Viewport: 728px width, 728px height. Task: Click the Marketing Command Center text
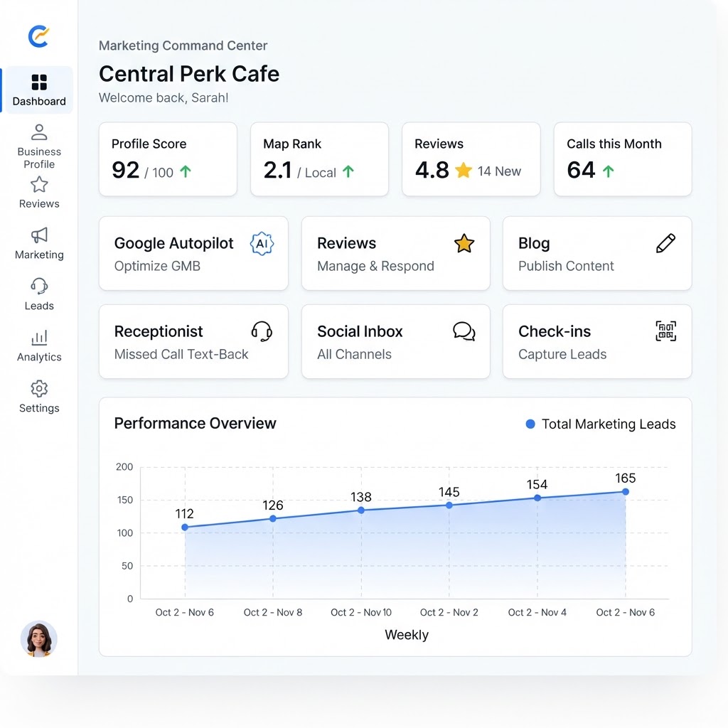pos(183,45)
